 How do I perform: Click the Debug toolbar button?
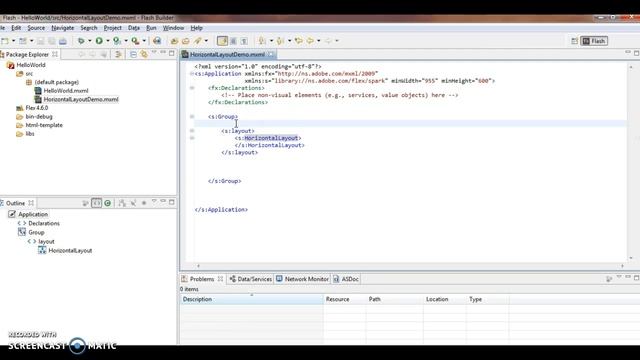point(81,41)
